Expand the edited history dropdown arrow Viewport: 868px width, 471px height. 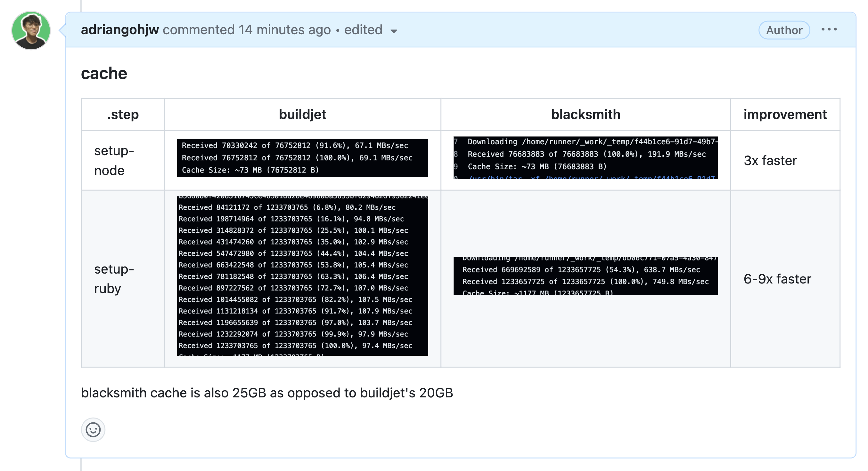[x=394, y=31]
